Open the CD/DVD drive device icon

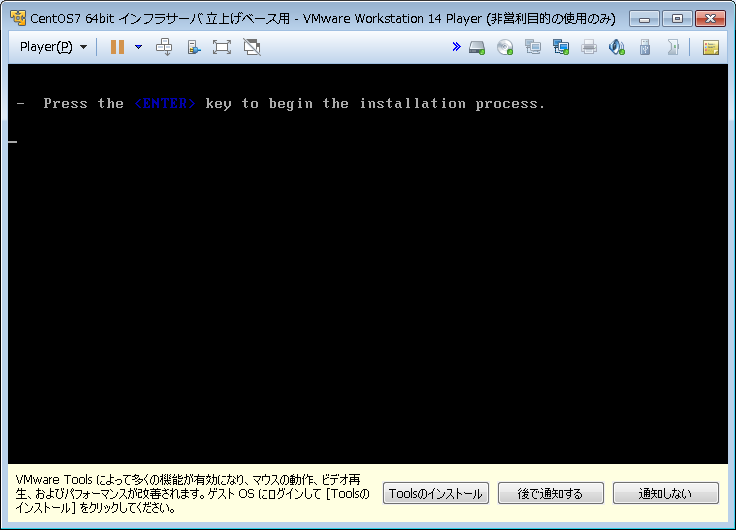pyautogui.click(x=505, y=47)
